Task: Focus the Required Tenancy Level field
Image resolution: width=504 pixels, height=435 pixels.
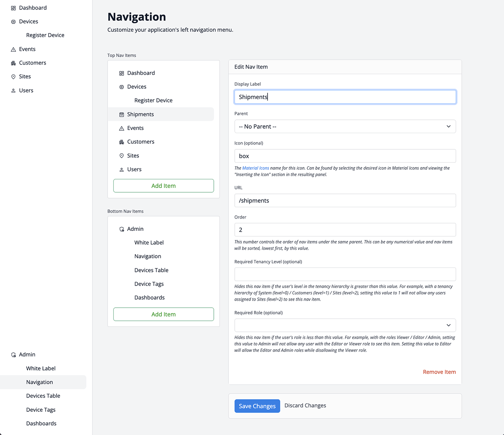Action: pyautogui.click(x=345, y=274)
